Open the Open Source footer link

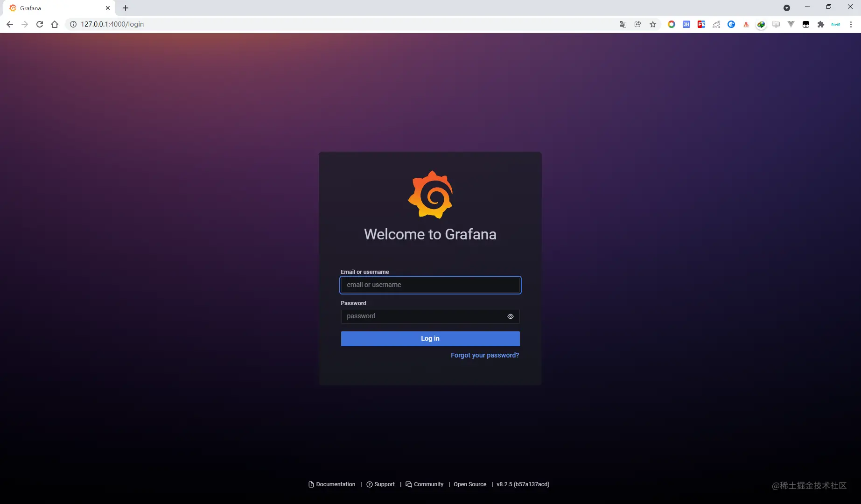[470, 484]
